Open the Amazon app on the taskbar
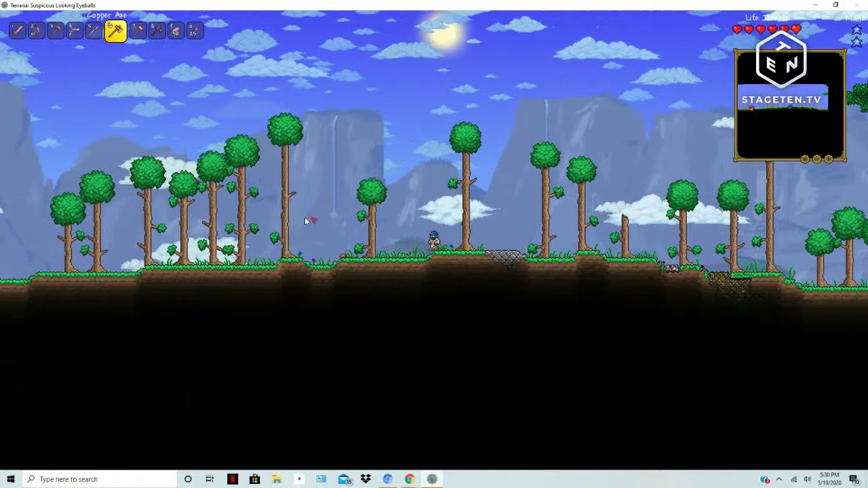Viewport: 868px width, 488px height. 299,479
